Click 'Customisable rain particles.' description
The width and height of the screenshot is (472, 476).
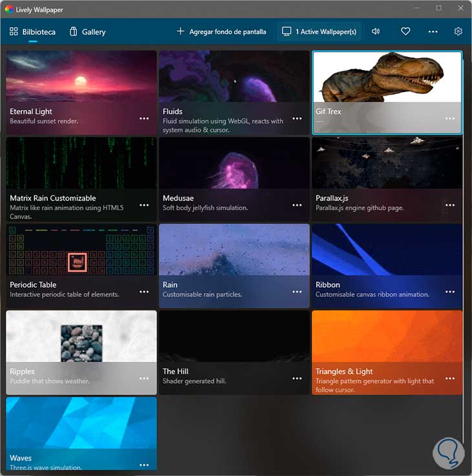(x=202, y=294)
